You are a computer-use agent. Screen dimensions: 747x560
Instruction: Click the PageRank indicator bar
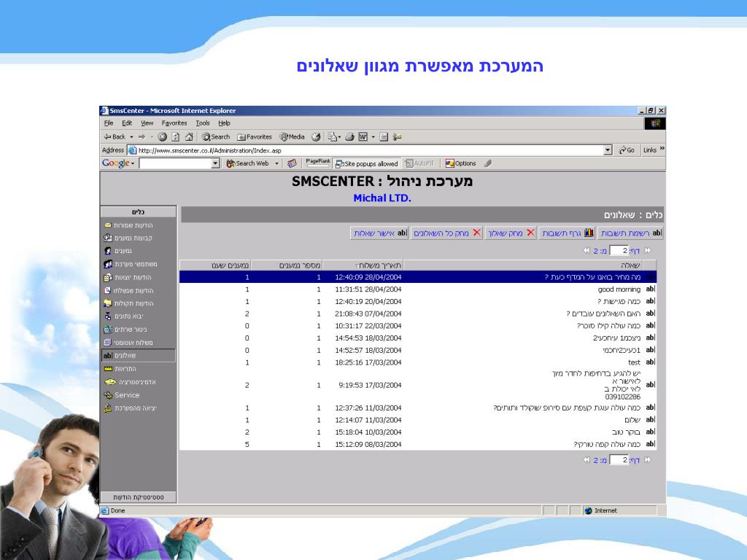318,163
